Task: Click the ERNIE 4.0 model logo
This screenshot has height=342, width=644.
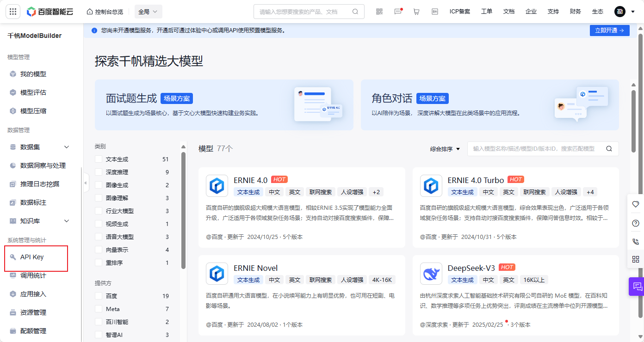Action: click(217, 186)
